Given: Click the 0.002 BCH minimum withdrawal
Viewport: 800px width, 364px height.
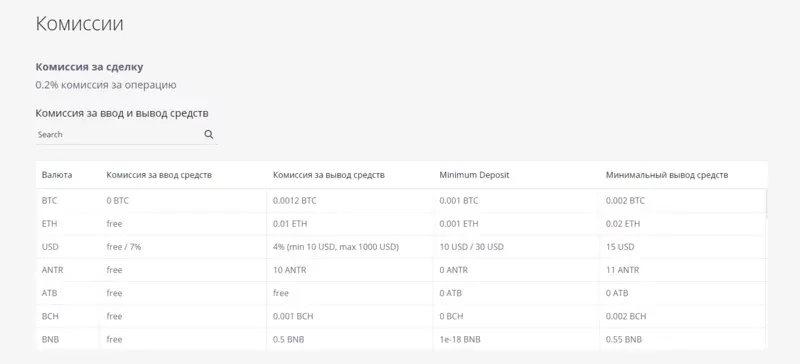Looking at the screenshot, I should coord(626,316).
